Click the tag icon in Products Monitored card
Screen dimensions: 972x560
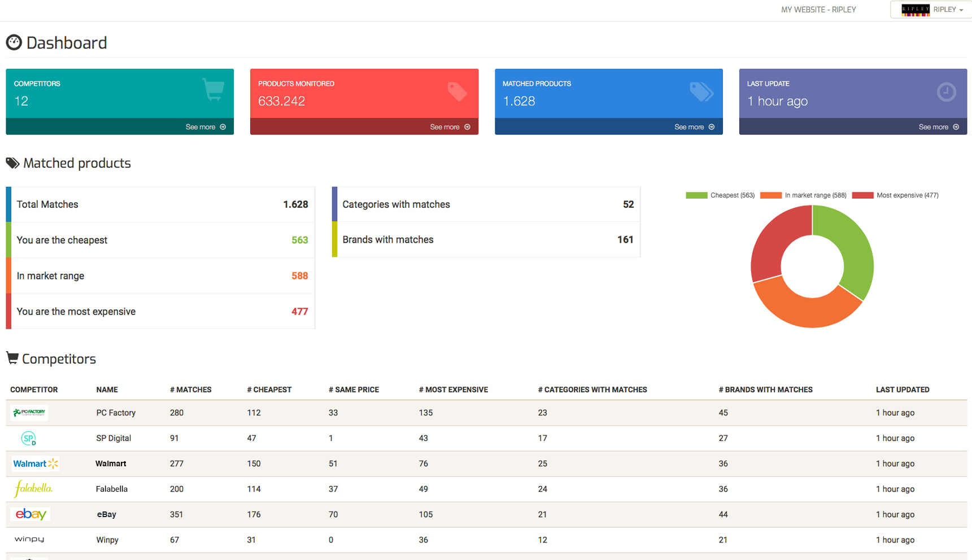pos(457,91)
